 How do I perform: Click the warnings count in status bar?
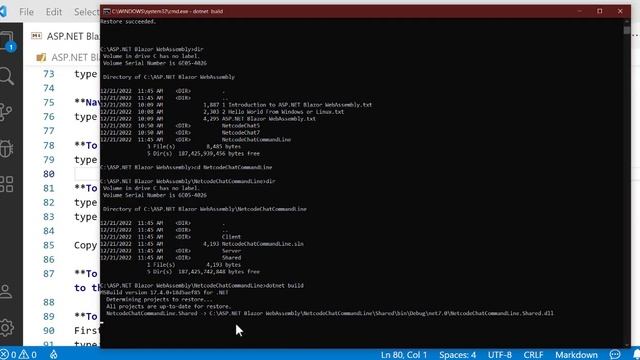click(28, 355)
